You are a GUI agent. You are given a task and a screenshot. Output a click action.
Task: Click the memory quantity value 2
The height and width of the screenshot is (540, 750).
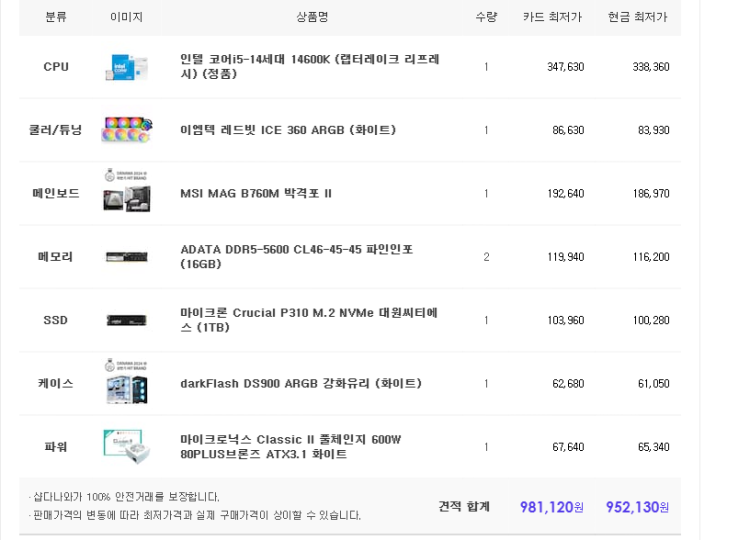pos(486,257)
